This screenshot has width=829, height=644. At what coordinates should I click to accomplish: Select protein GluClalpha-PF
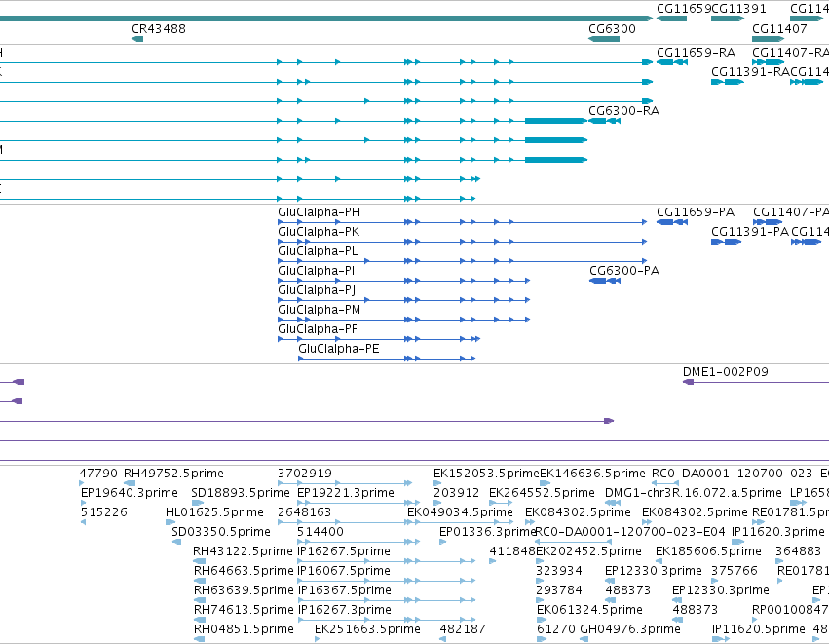[379, 339]
